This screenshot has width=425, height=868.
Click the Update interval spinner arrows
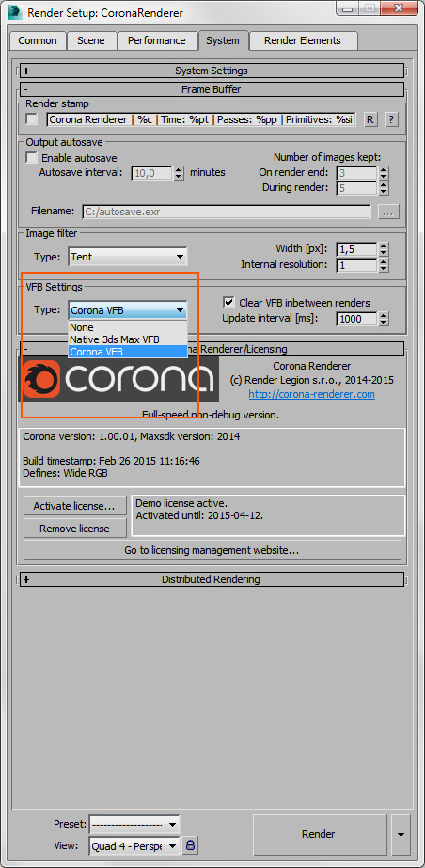(384, 318)
